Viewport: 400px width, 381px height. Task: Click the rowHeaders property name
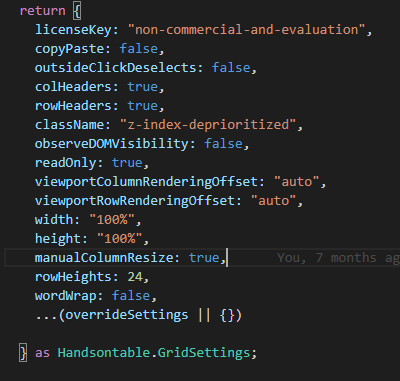[x=73, y=106]
